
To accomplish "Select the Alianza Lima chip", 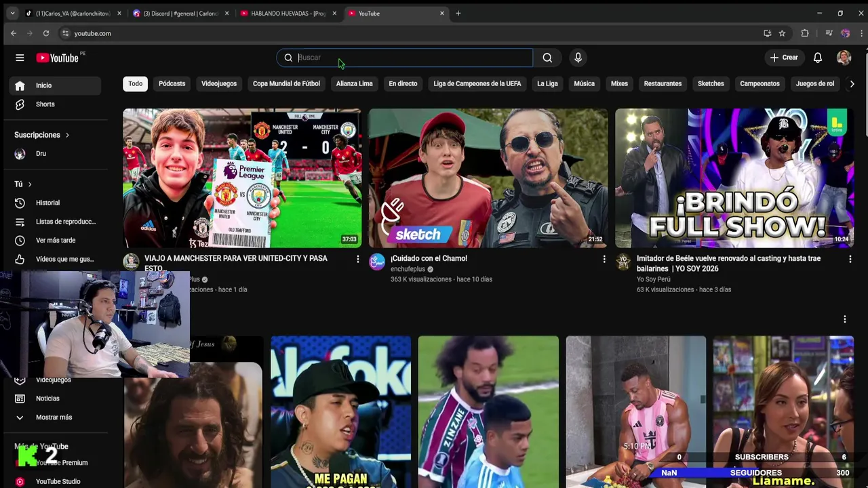I will [x=355, y=84].
